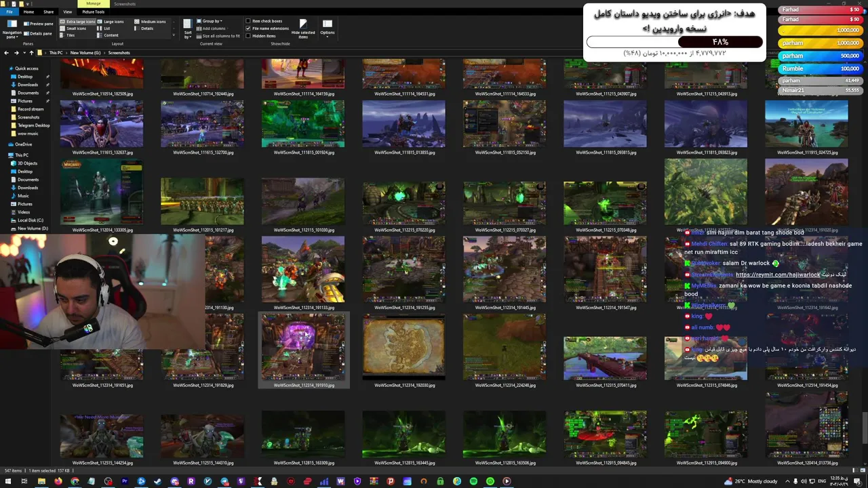Click Size all columns to fit
This screenshot has width=868, height=488.
pos(218,36)
